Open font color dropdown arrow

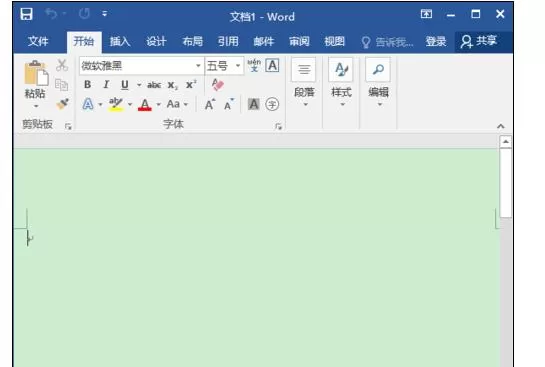158,104
